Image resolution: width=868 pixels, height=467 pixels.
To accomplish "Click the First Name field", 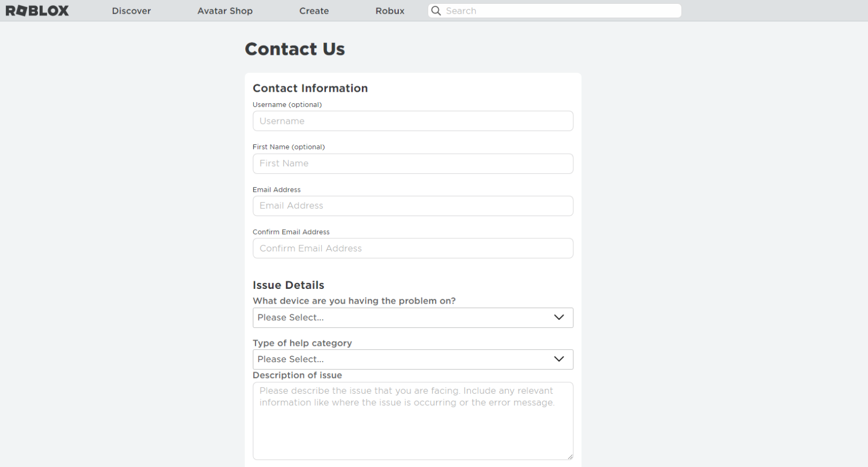I will coord(413,163).
